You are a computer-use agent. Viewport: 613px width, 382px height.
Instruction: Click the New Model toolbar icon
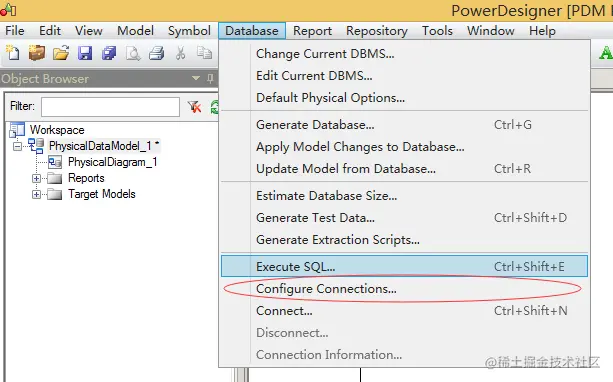tap(13, 53)
